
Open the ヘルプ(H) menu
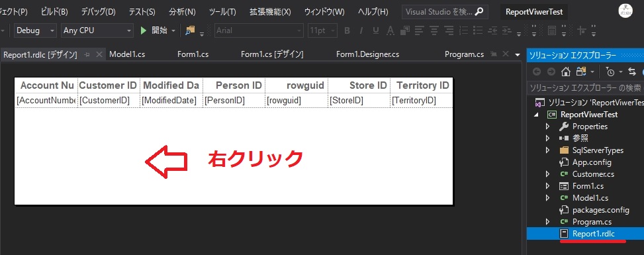[373, 12]
